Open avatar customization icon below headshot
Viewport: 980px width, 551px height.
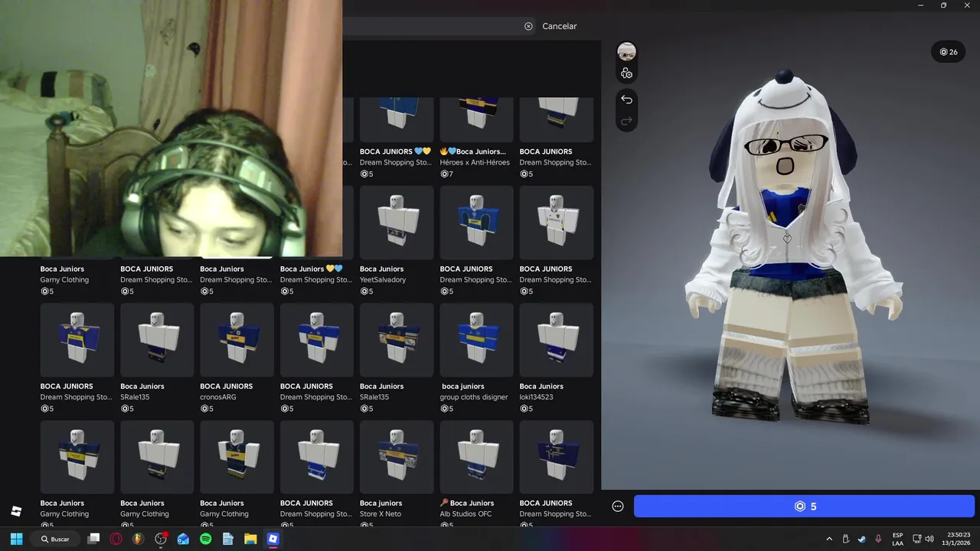[626, 73]
